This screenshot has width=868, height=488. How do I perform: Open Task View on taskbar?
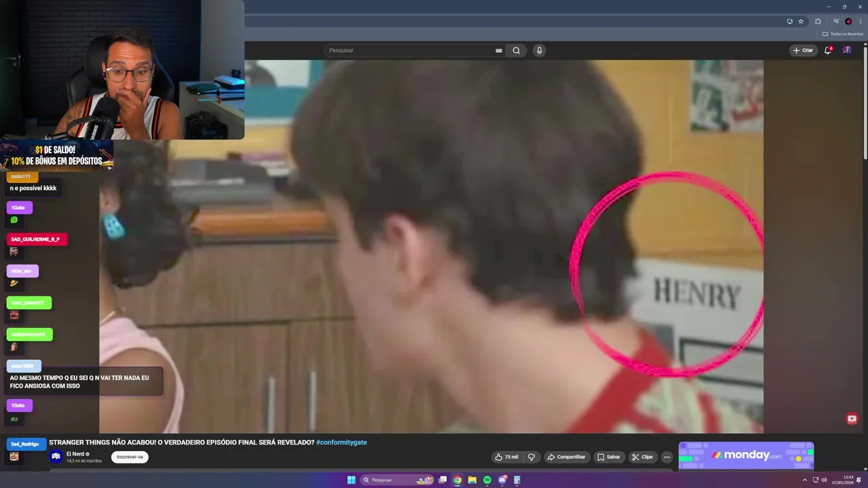click(x=443, y=480)
